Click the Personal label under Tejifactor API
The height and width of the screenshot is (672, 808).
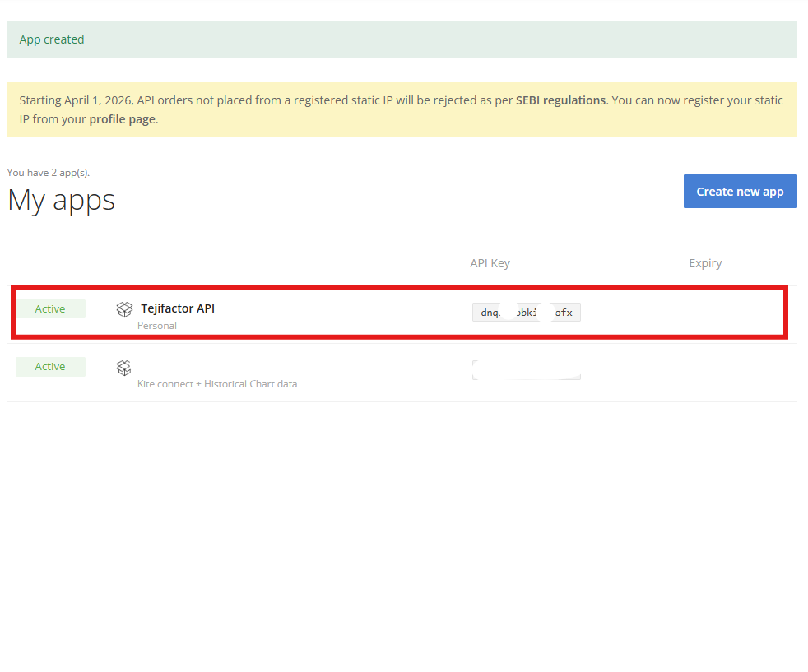157,326
